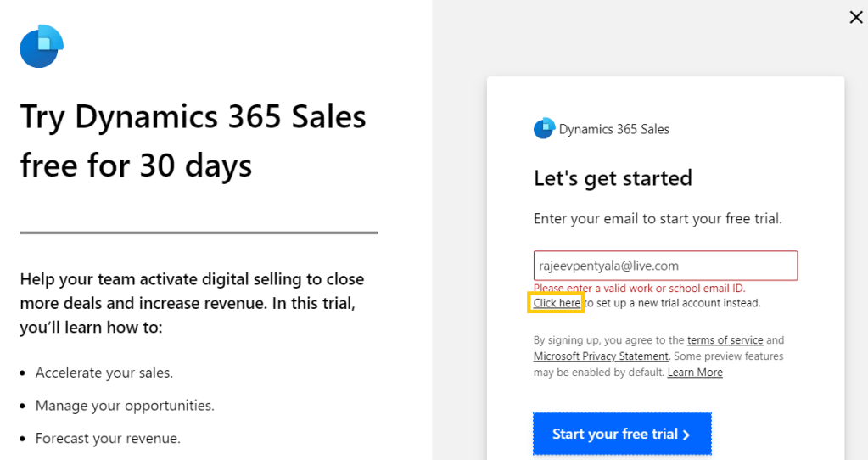Click the "Manage your opportunities" bullet item

coord(125,406)
